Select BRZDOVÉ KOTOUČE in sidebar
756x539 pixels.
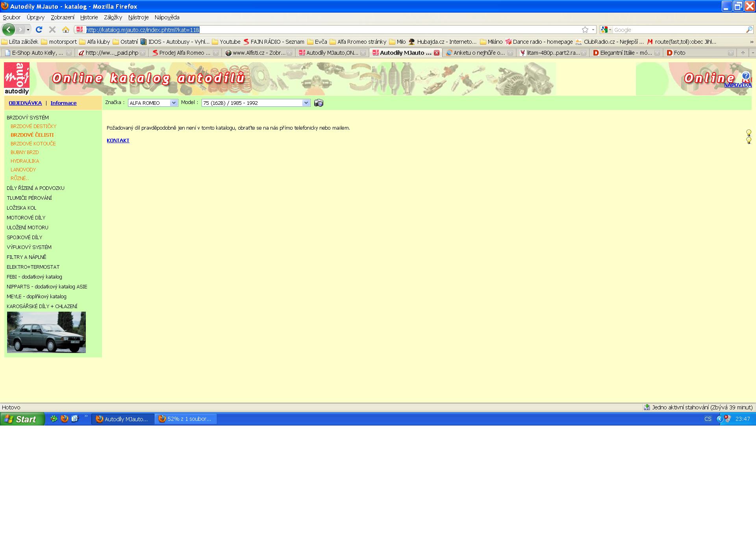pos(33,144)
